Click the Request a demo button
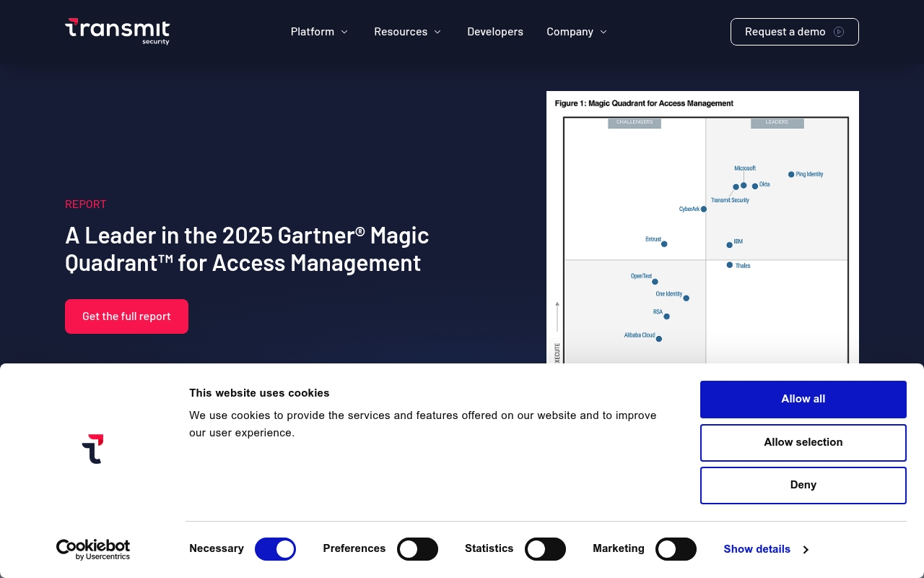 pyautogui.click(x=795, y=32)
